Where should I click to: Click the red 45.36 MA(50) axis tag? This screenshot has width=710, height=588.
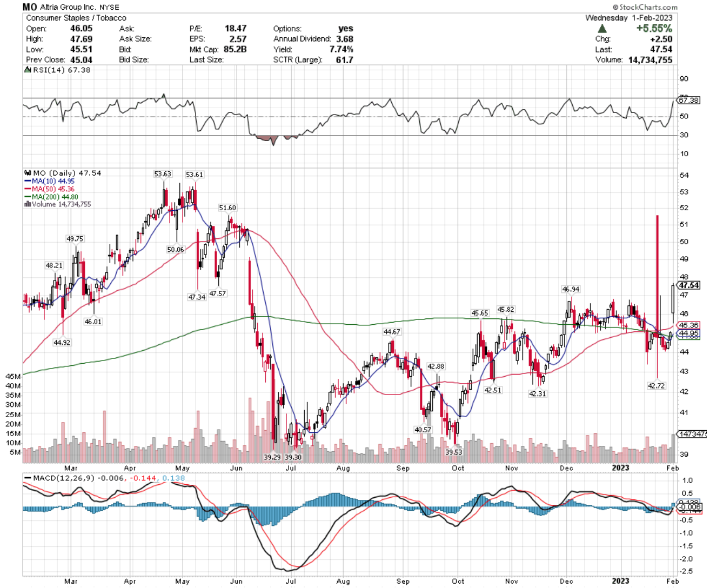[x=689, y=325]
